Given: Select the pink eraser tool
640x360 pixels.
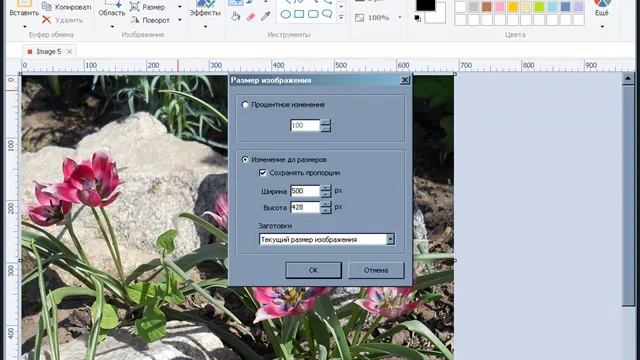Looking at the screenshot, I should tap(251, 16).
